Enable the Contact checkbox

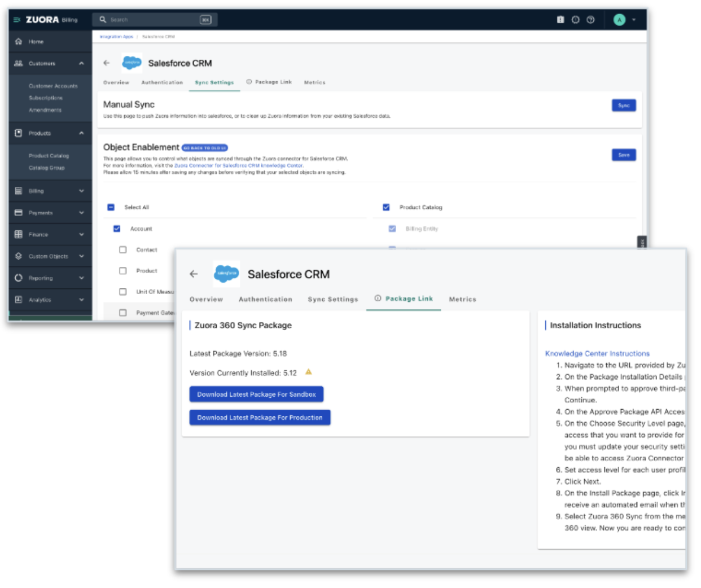coord(122,249)
